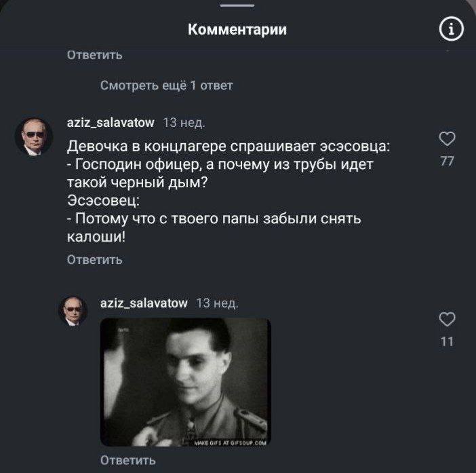Open the 77 likes count
The width and height of the screenshot is (476, 473).
point(447,162)
